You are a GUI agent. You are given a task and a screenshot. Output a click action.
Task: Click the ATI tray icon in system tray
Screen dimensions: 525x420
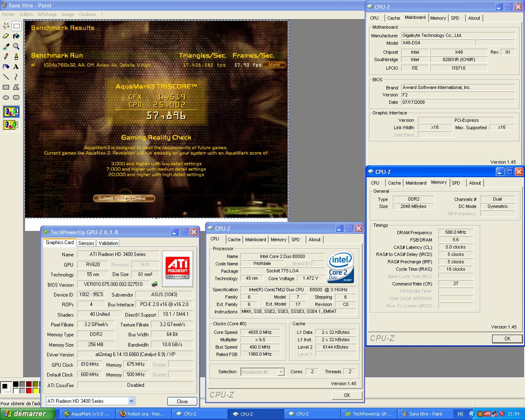(487, 414)
